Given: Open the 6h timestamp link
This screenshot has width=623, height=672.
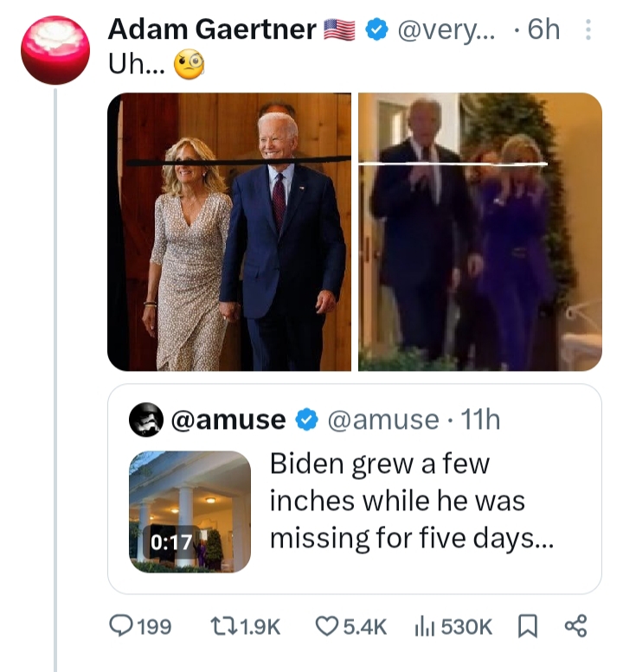Looking at the screenshot, I should tap(543, 30).
